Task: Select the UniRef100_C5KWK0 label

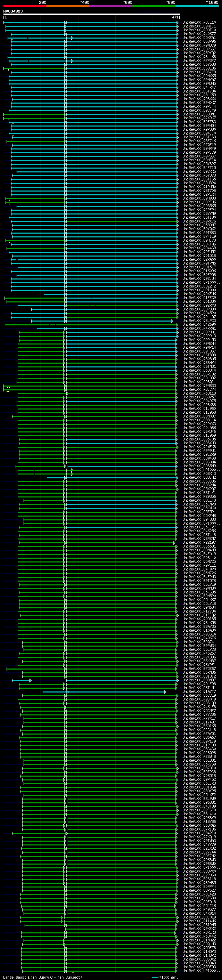Action: (199, 508)
